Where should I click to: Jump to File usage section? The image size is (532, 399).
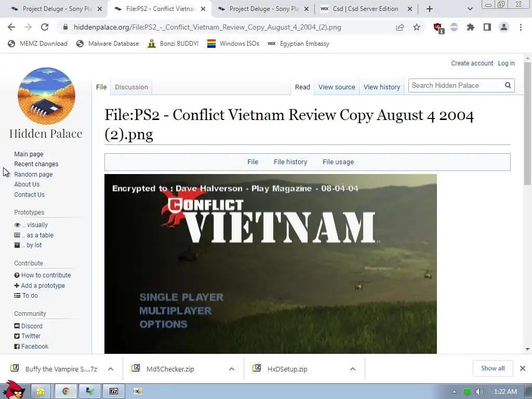click(x=338, y=162)
